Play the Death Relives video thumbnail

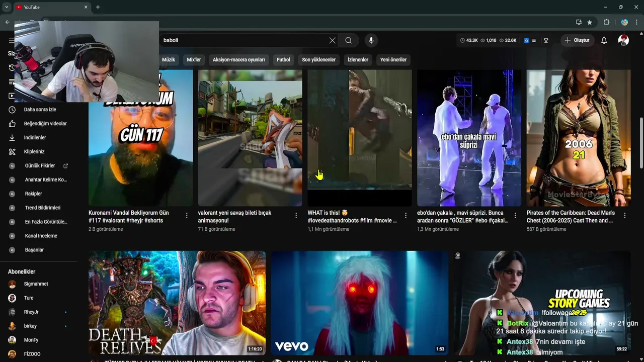click(x=177, y=303)
